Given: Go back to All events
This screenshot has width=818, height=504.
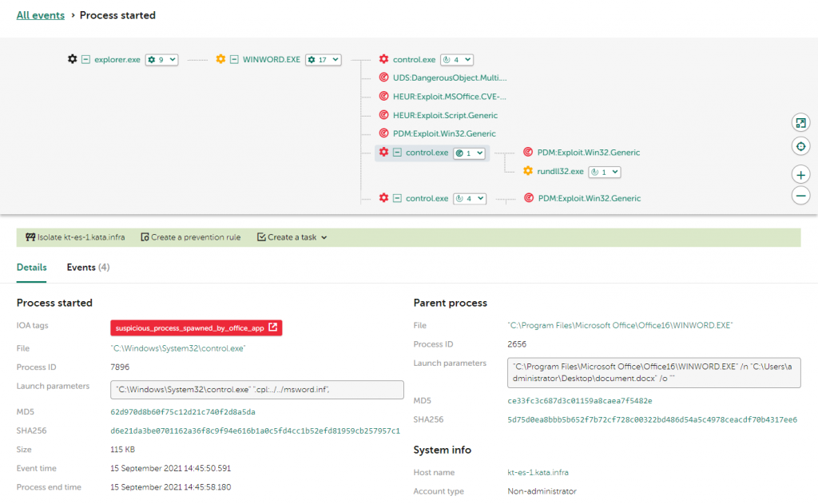Looking at the screenshot, I should (x=41, y=15).
